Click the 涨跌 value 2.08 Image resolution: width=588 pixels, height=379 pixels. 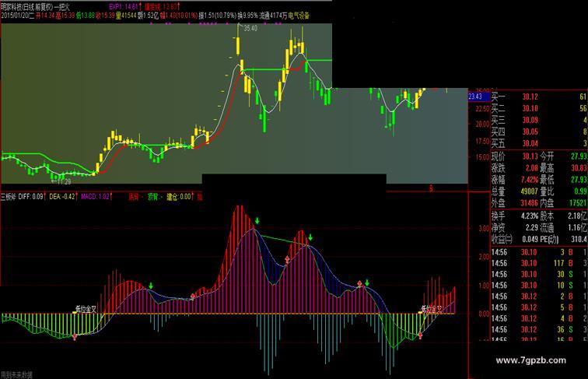(532, 168)
